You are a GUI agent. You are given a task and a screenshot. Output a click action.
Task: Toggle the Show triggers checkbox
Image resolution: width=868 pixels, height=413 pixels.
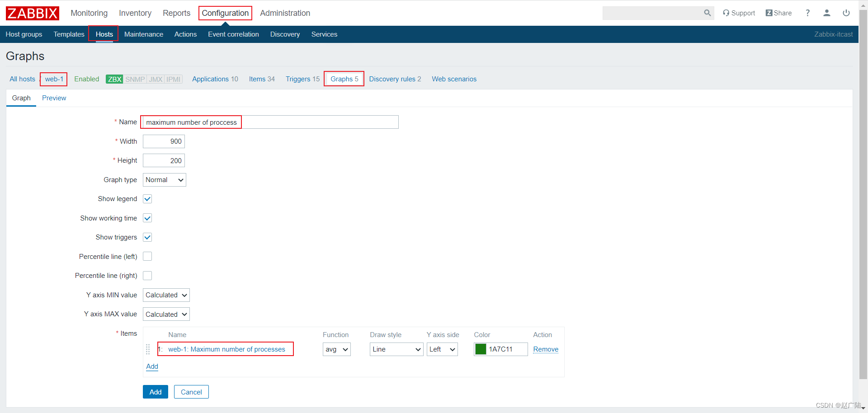pos(147,237)
